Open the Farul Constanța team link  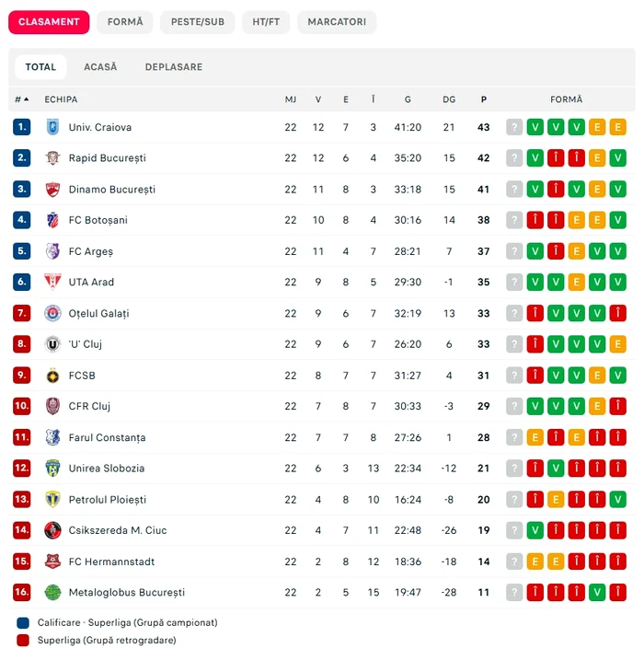tap(107, 437)
